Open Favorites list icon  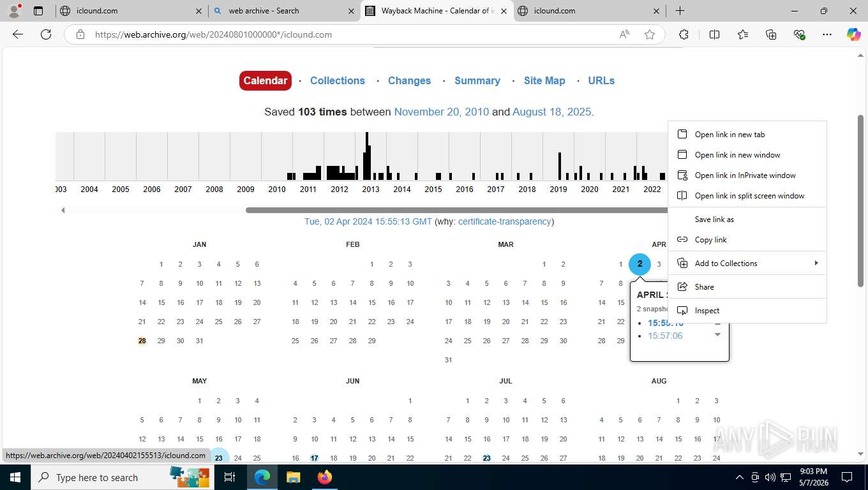pyautogui.click(x=743, y=34)
